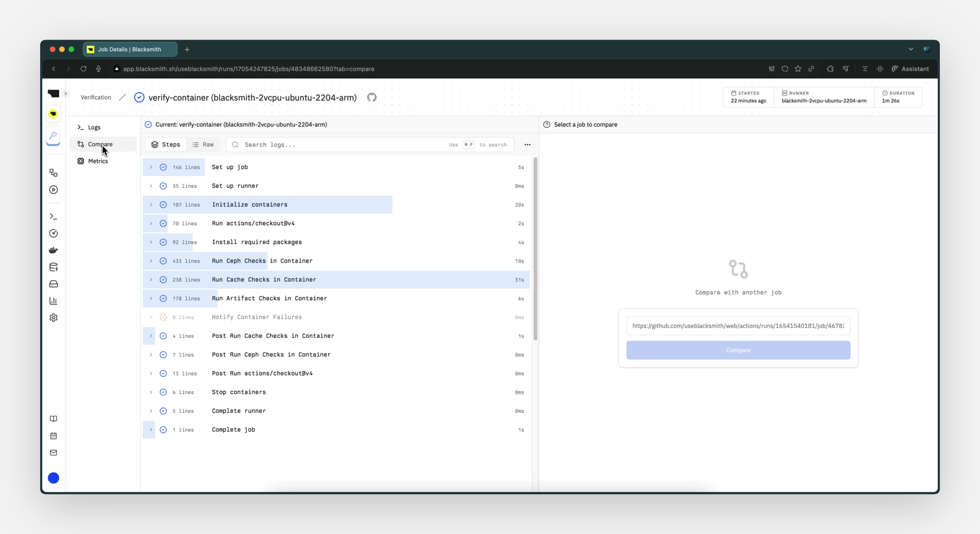Open the Docker whale icon in the sidebar
This screenshot has width=980, height=534.
pos(53,250)
